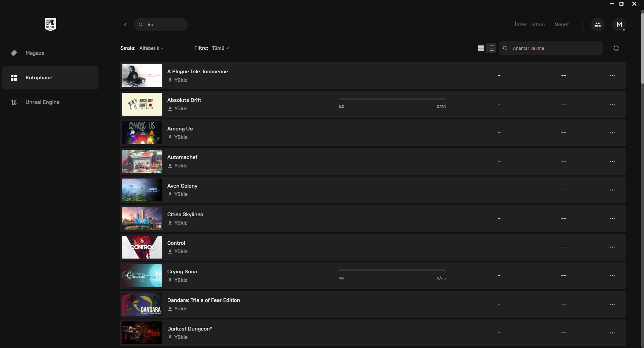Install Crying Suns via Yükle
644x348 pixels.
[178, 280]
